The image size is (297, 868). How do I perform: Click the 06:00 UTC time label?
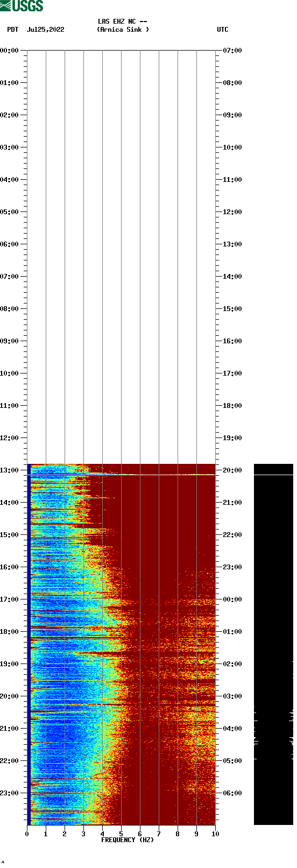point(232,793)
